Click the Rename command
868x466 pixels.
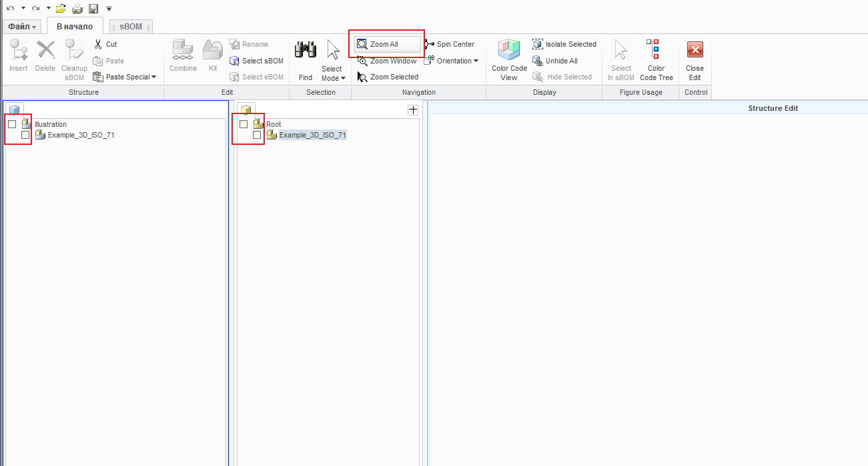(x=249, y=44)
